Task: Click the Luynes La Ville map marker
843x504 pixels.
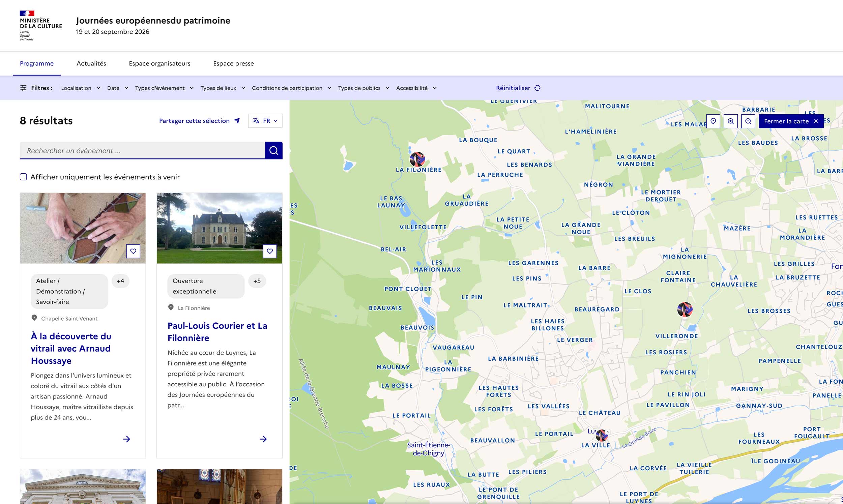Action: 602,436
